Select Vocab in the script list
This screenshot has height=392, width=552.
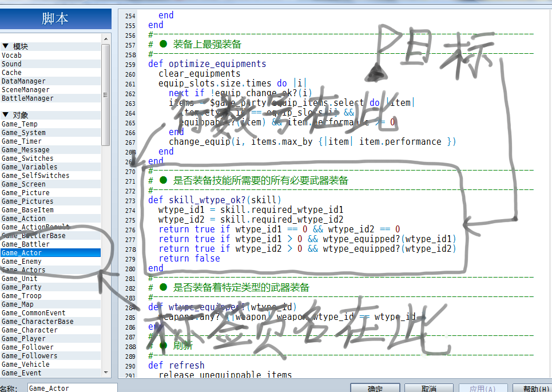[x=50, y=56]
